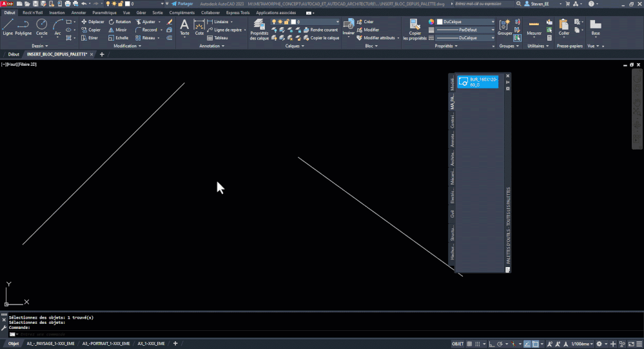The height and width of the screenshot is (349, 644).
Task: Open the Express Tools ribbon tab
Action: [238, 13]
